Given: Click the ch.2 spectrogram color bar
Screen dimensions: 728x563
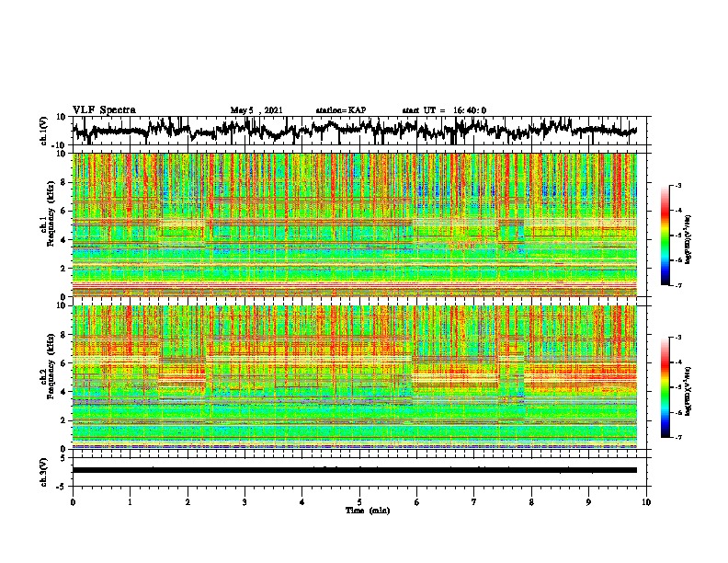Looking at the screenshot, I should (665, 387).
